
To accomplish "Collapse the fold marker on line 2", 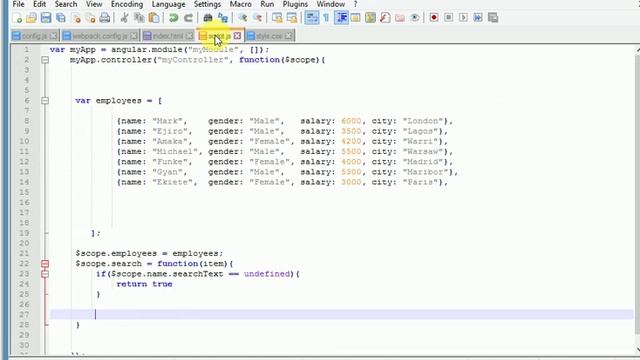I will [x=45, y=60].
